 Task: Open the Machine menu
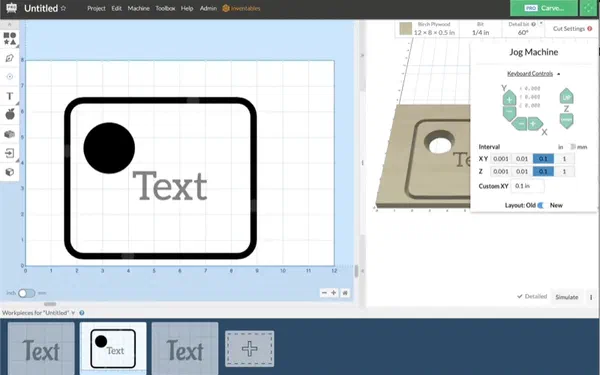pyautogui.click(x=139, y=8)
